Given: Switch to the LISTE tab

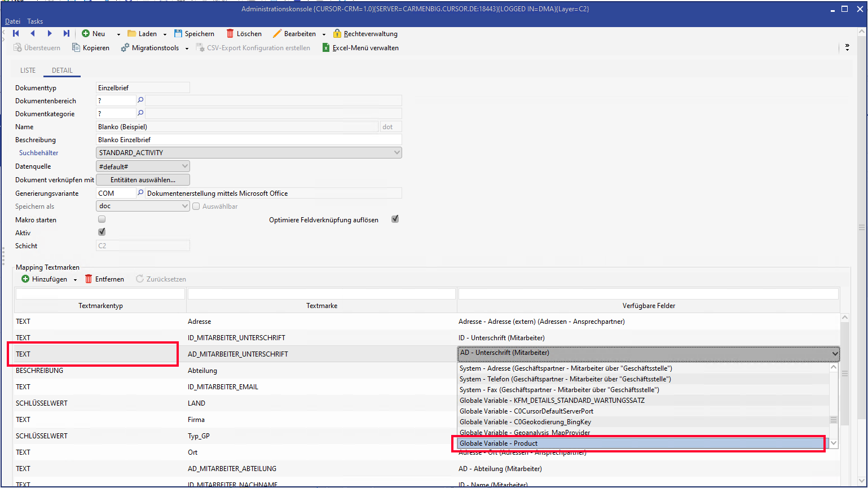Looking at the screenshot, I should tap(28, 71).
